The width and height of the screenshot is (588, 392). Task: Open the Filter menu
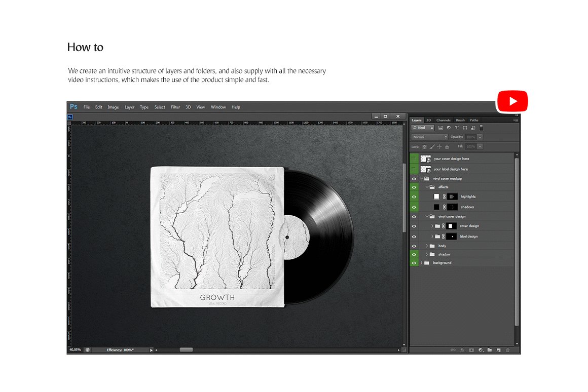point(175,107)
